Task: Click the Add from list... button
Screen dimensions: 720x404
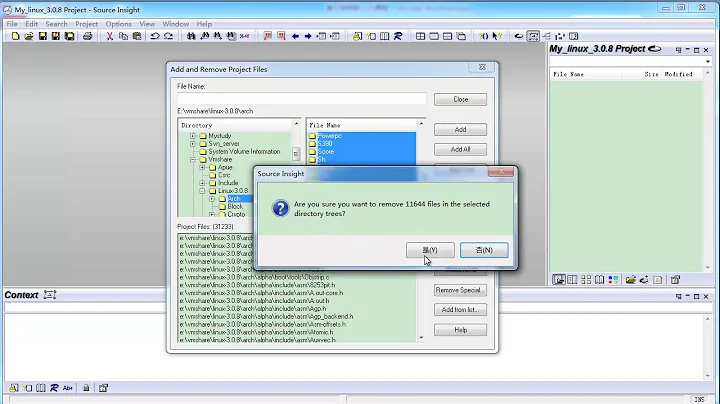Action: point(461,310)
